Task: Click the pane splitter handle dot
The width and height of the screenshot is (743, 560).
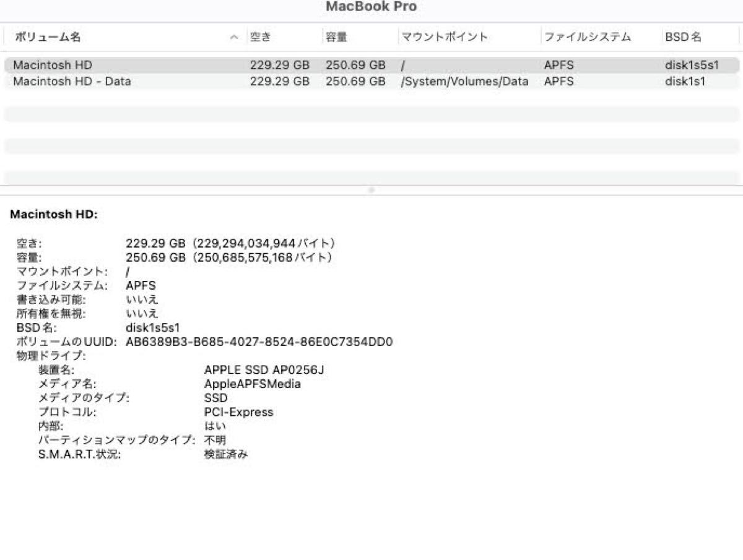Action: click(x=371, y=190)
